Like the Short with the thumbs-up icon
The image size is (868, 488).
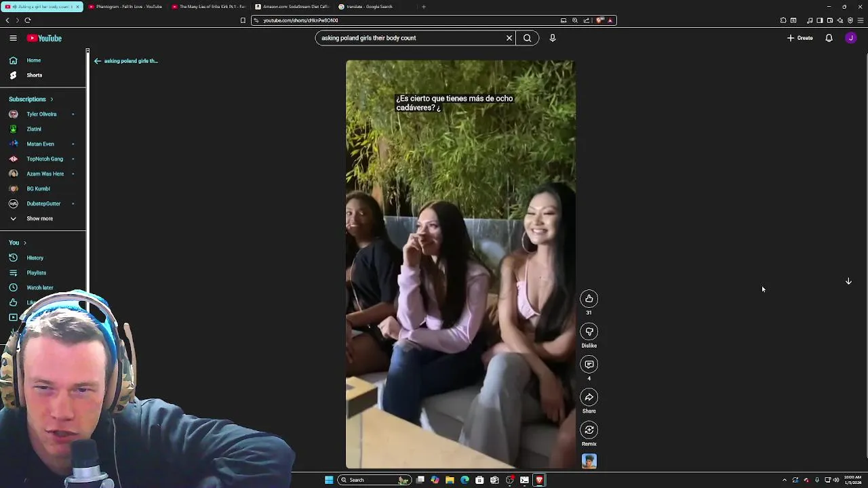click(589, 299)
